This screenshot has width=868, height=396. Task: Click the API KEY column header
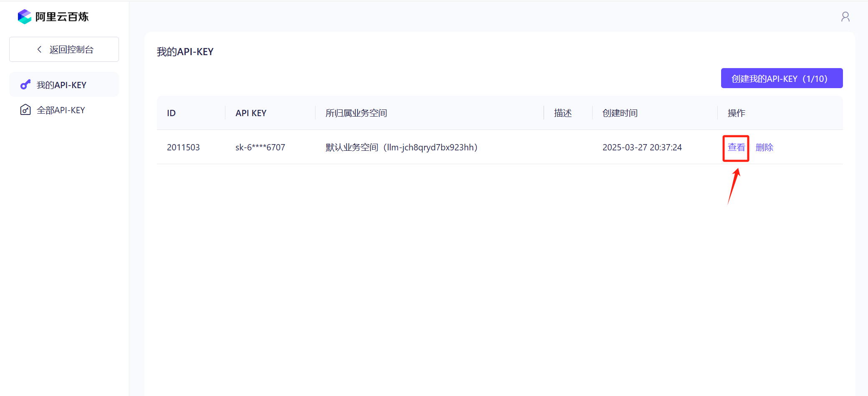tap(251, 113)
